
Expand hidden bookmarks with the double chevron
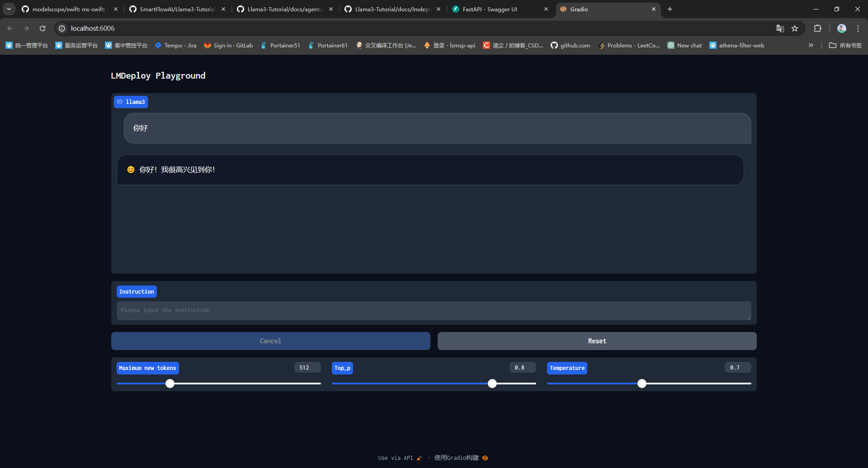pyautogui.click(x=811, y=45)
